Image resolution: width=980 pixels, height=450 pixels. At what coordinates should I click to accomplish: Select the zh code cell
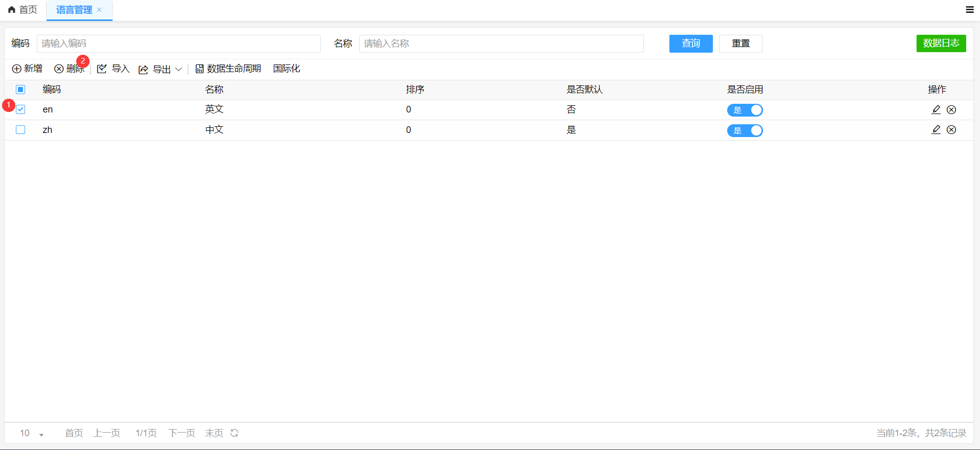tap(48, 130)
